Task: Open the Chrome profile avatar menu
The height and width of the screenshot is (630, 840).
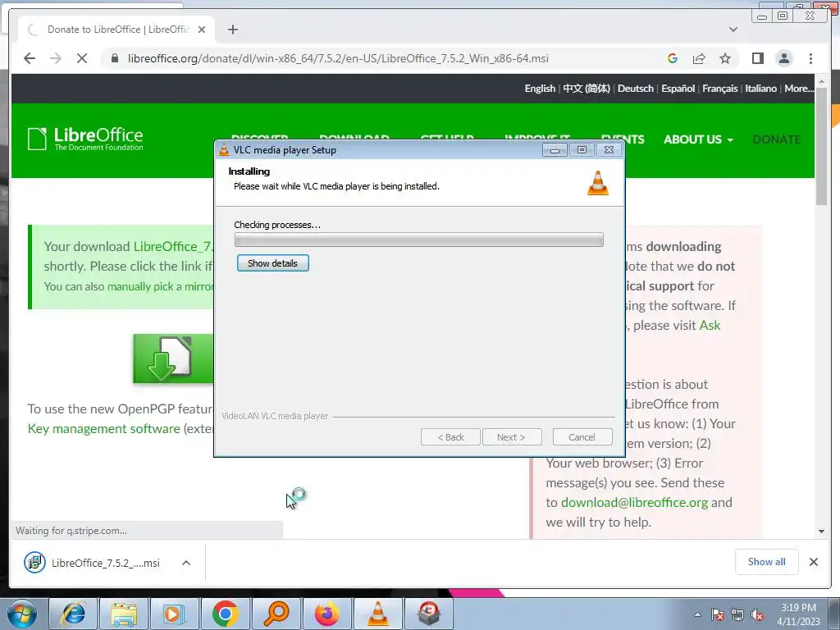Action: [783, 58]
